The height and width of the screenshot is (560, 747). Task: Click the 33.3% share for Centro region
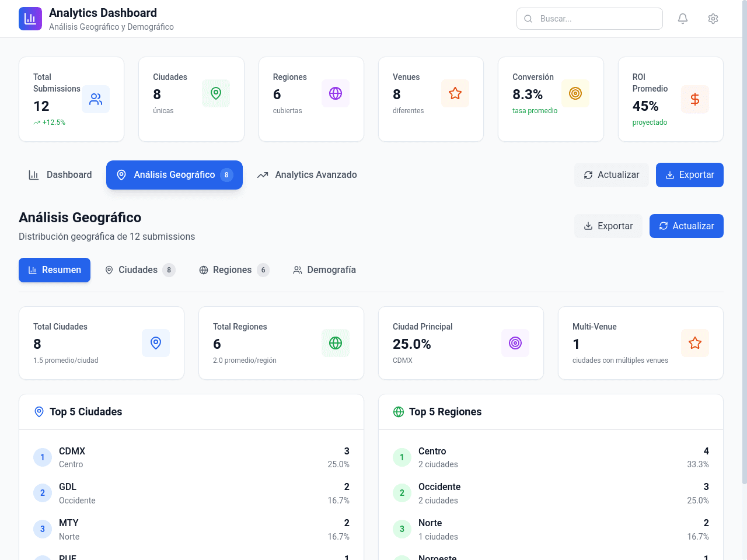[698, 465]
